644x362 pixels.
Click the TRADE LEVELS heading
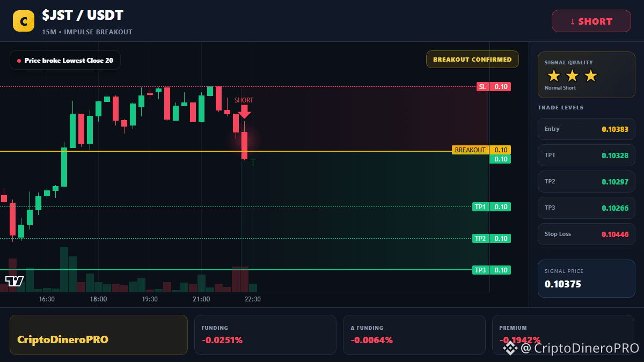560,108
